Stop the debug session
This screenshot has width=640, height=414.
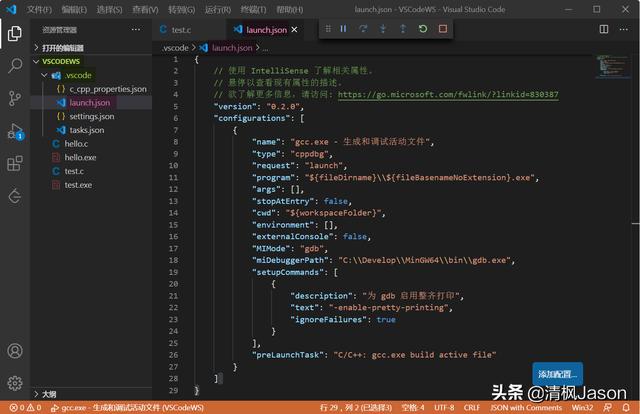click(x=443, y=29)
